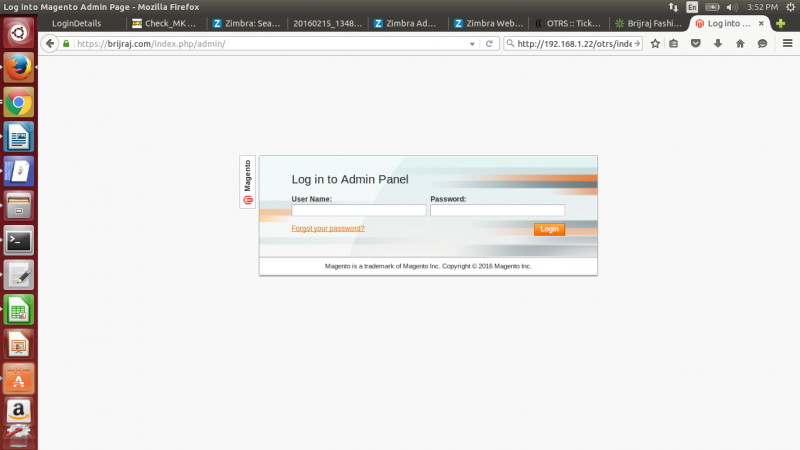The image size is (800, 450).
Task: Open the battery indicator in top panel
Action: (712, 7)
